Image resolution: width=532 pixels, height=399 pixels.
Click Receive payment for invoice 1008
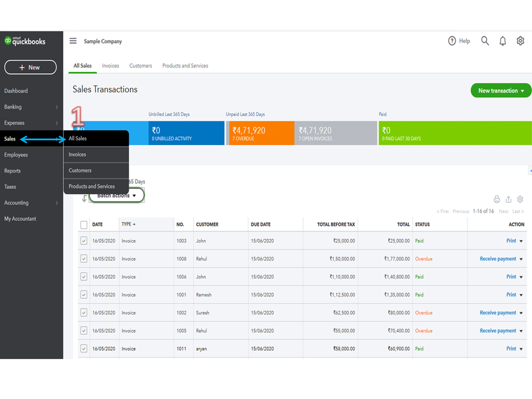497,259
